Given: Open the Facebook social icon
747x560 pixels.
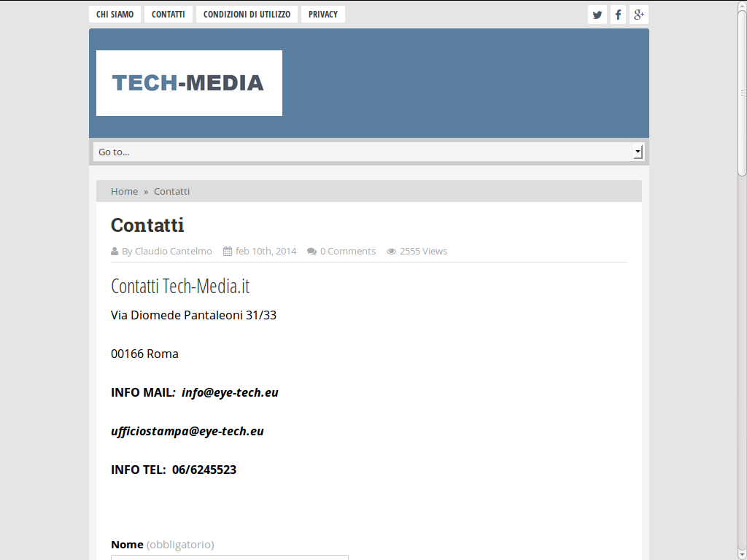Looking at the screenshot, I should pos(618,15).
